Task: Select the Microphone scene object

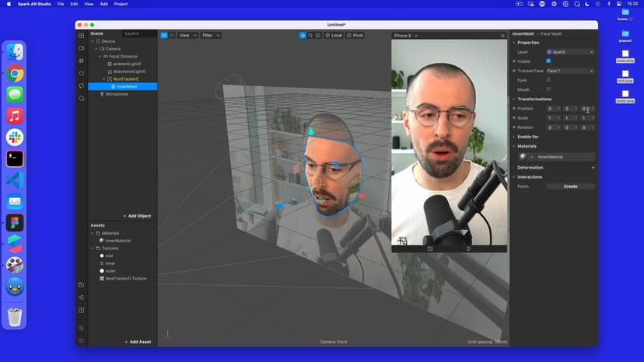Action: click(x=117, y=94)
